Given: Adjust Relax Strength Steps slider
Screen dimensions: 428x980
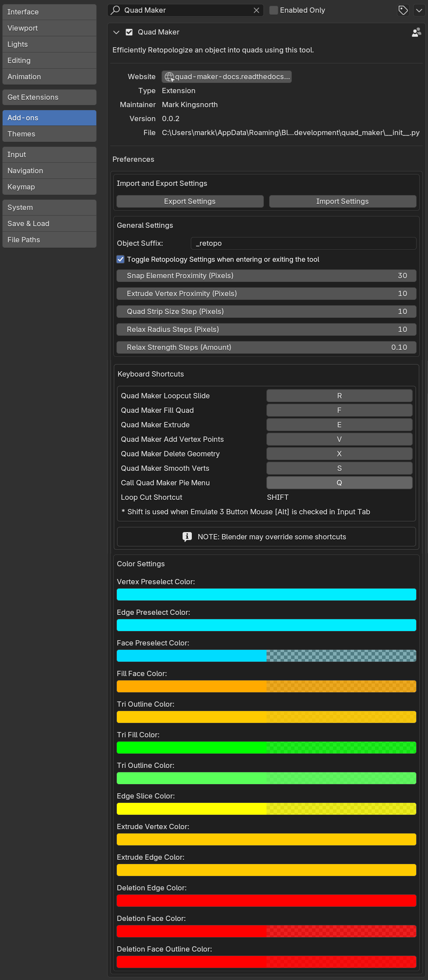Looking at the screenshot, I should [x=267, y=347].
